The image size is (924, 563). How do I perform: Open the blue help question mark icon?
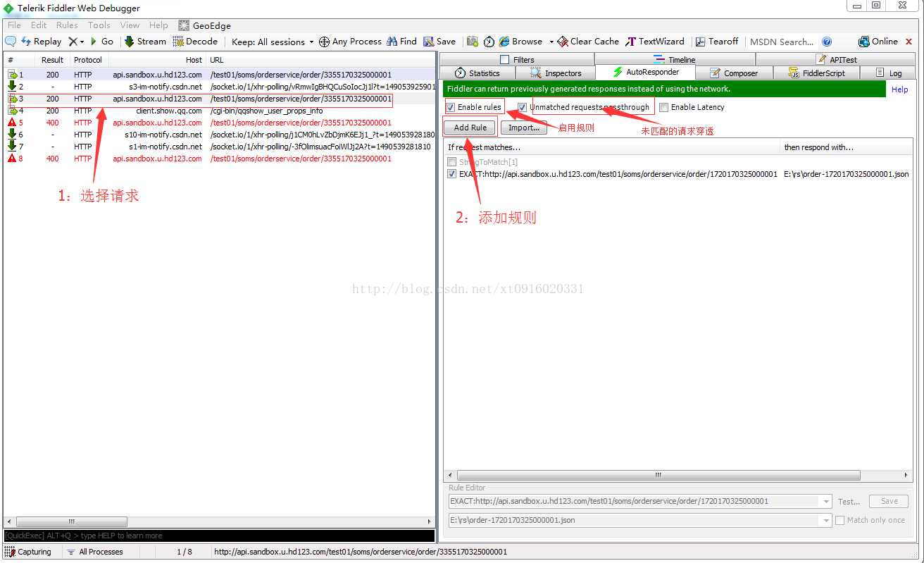point(827,42)
